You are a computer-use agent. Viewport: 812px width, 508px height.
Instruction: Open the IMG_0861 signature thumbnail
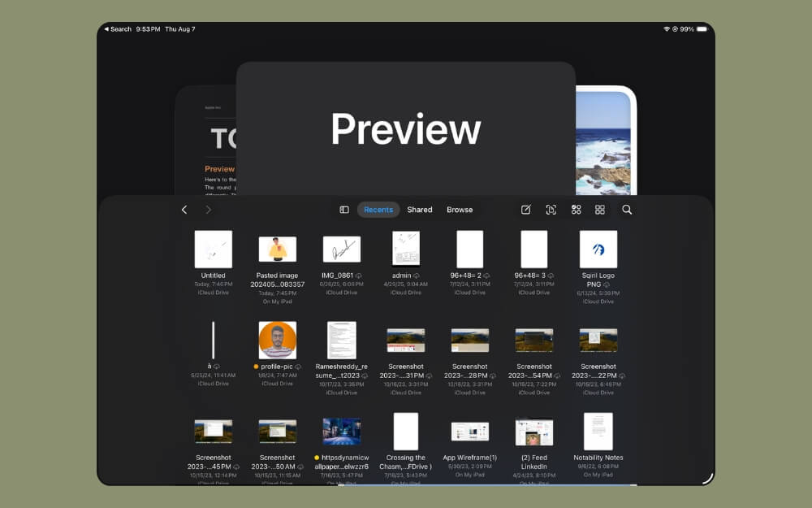pyautogui.click(x=342, y=250)
